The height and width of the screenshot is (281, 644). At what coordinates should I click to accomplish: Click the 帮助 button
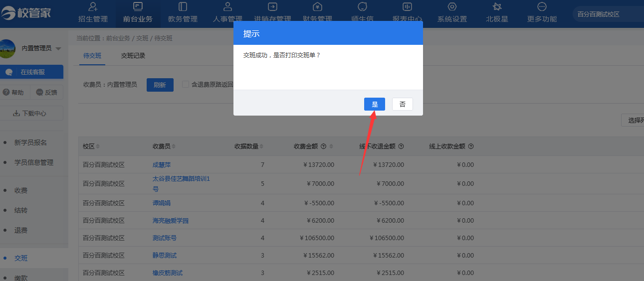tap(13, 92)
